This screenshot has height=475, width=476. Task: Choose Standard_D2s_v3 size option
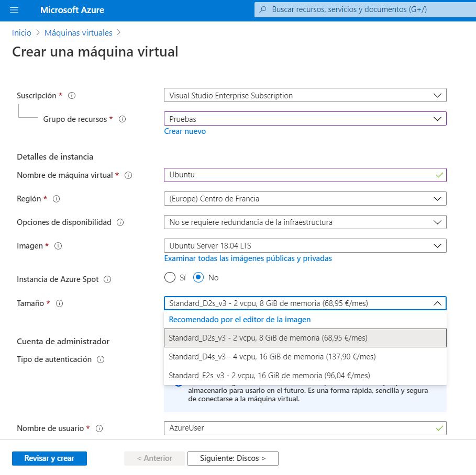(x=305, y=338)
